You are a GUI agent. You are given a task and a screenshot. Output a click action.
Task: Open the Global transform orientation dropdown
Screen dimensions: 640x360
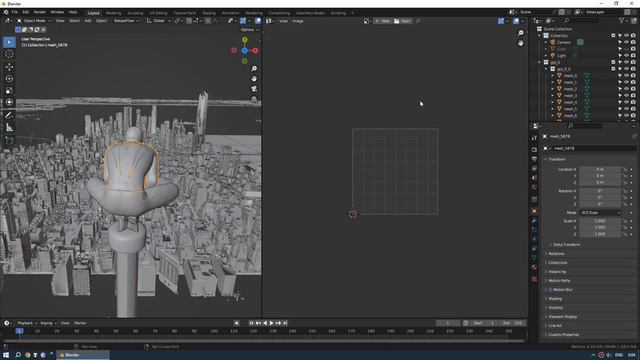158,21
